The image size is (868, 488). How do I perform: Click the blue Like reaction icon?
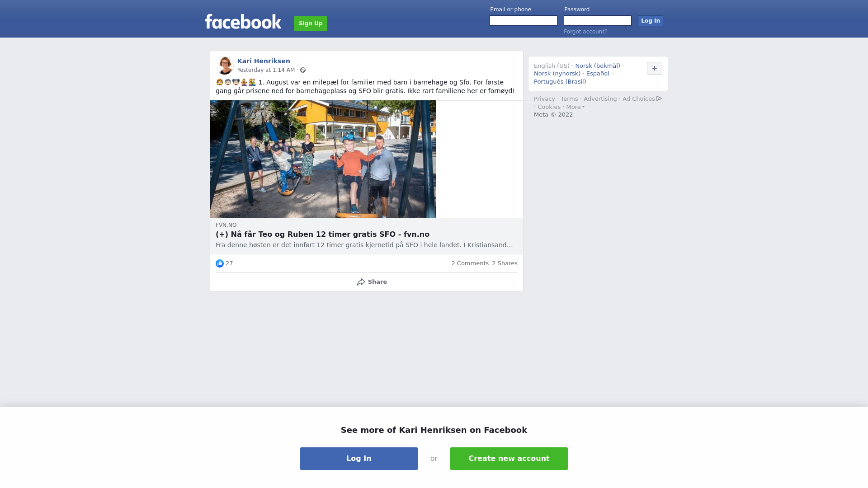(x=220, y=263)
